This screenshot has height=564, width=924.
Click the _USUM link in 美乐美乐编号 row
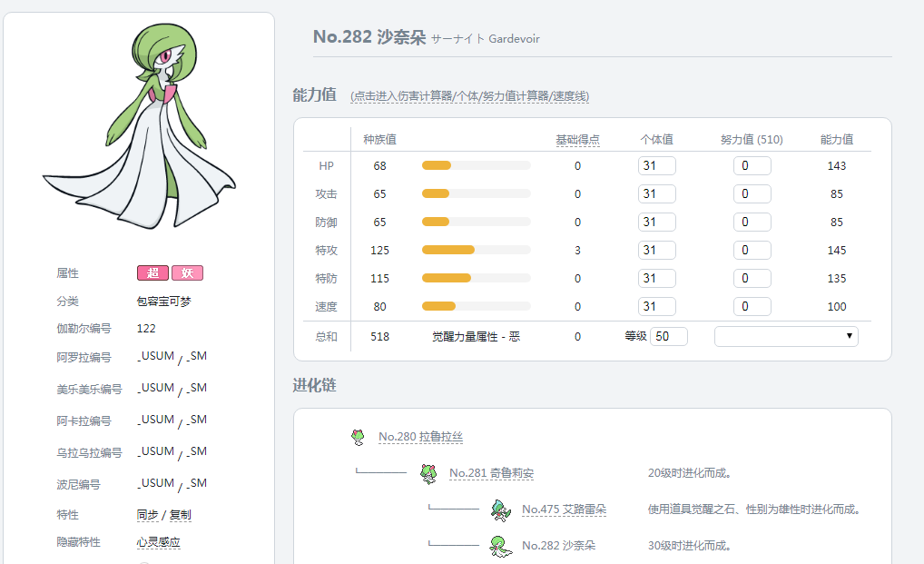pos(156,388)
